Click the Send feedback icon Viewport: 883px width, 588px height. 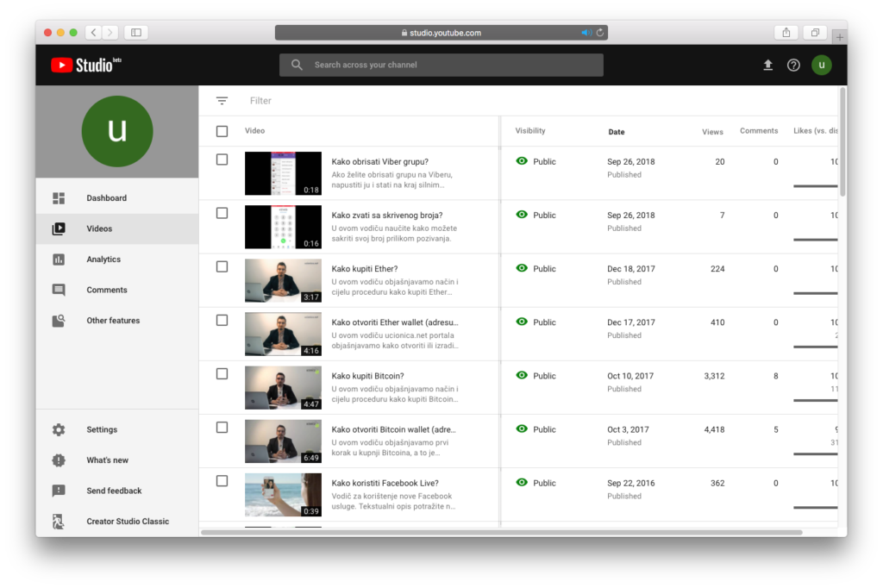[59, 491]
